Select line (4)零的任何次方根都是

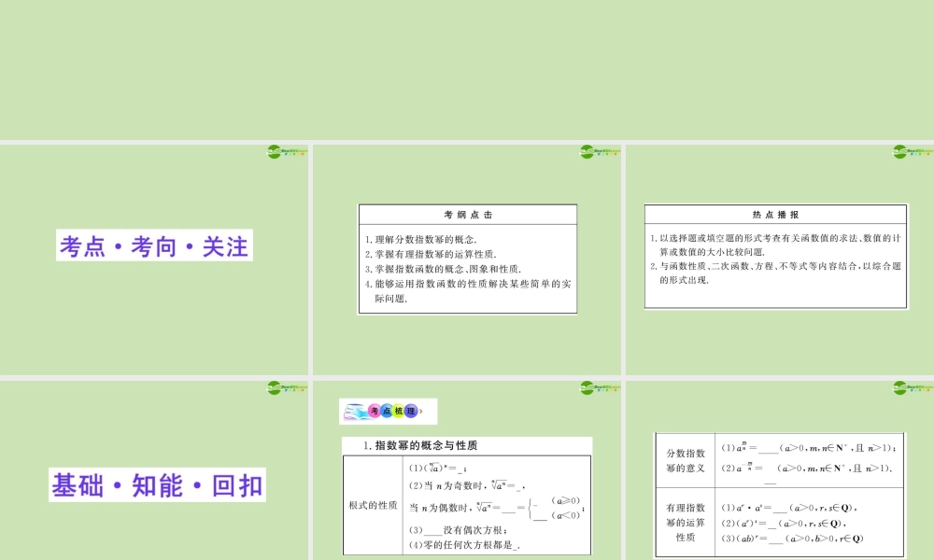[464, 544]
